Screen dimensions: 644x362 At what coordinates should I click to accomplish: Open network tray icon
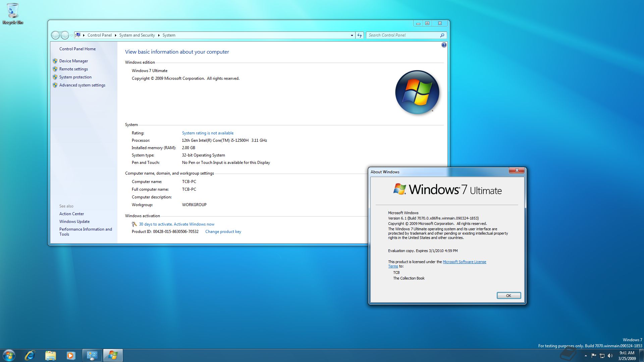pyautogui.click(x=602, y=356)
